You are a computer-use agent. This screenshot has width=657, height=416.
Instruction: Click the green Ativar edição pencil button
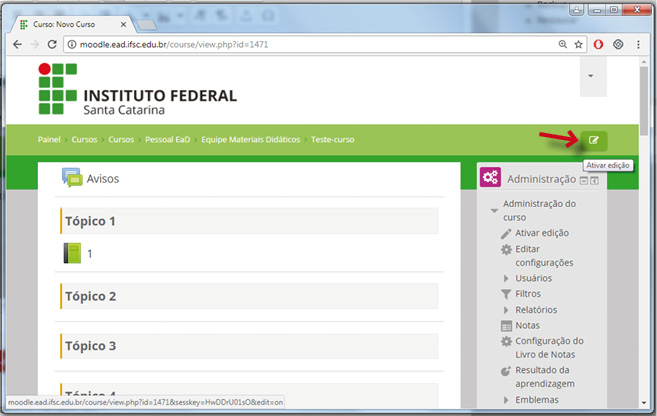[x=593, y=140]
